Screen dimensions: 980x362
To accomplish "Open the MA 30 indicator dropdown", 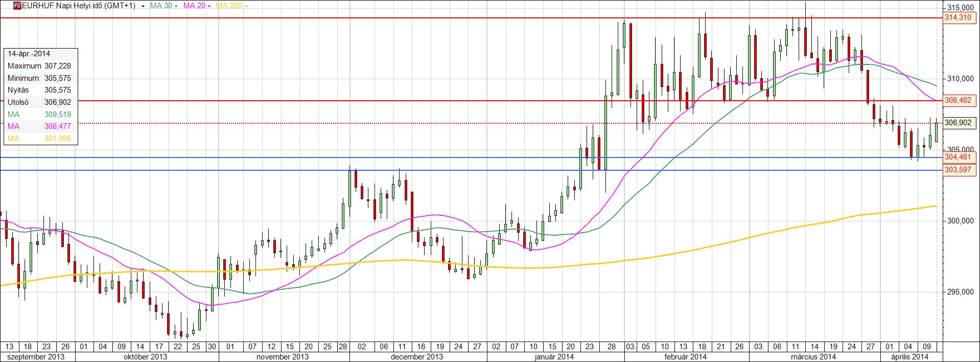I will (x=176, y=6).
